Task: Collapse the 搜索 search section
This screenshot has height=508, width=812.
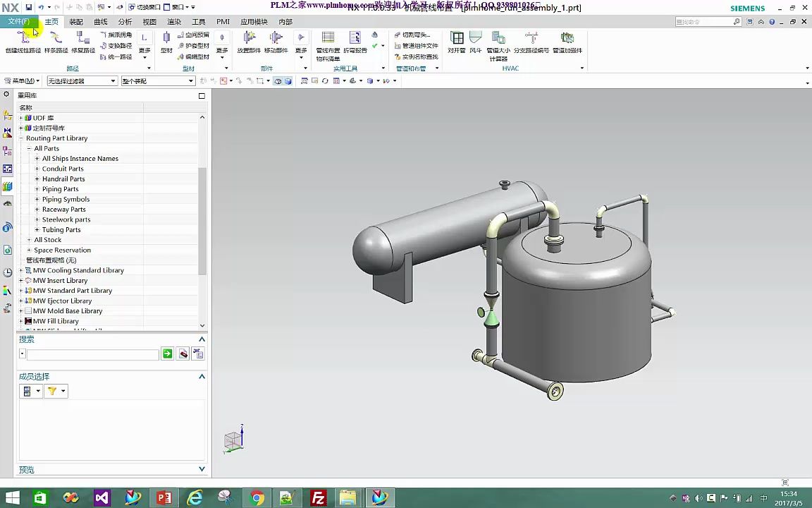Action: [202, 339]
